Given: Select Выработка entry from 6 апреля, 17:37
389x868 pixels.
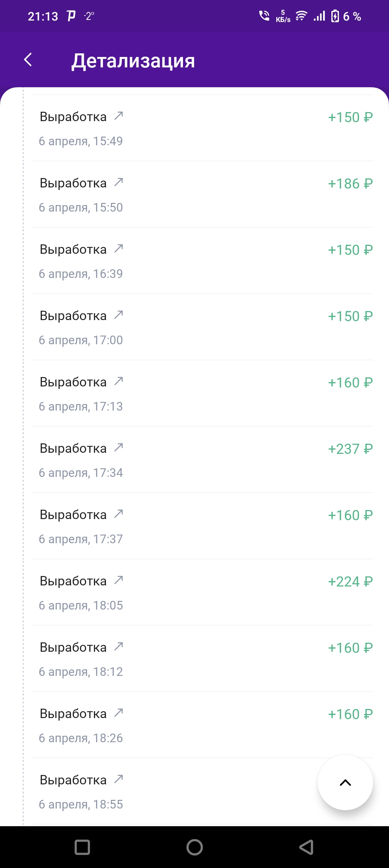Looking at the screenshot, I should point(202,526).
